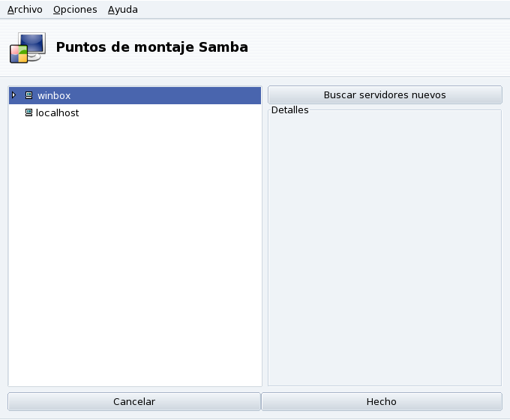
Task: Open the Ayuda menu
Action: coord(122,10)
